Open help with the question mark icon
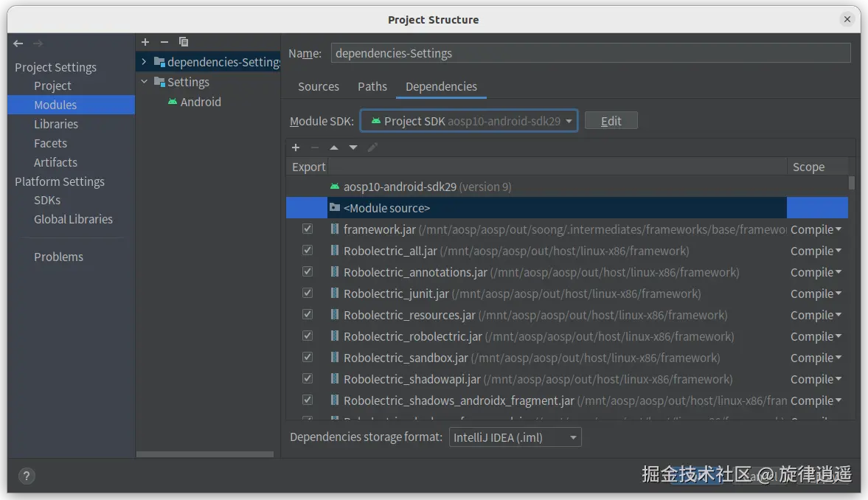 coord(25,476)
